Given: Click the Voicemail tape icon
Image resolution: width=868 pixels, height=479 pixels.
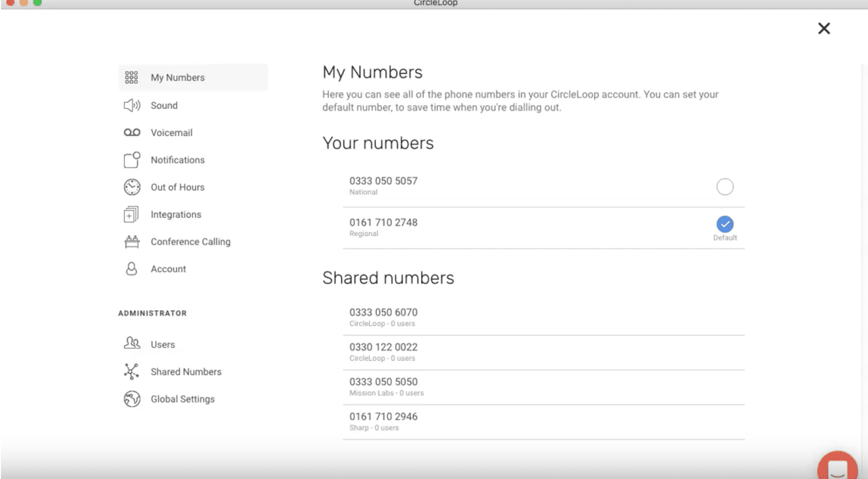Looking at the screenshot, I should tap(132, 133).
